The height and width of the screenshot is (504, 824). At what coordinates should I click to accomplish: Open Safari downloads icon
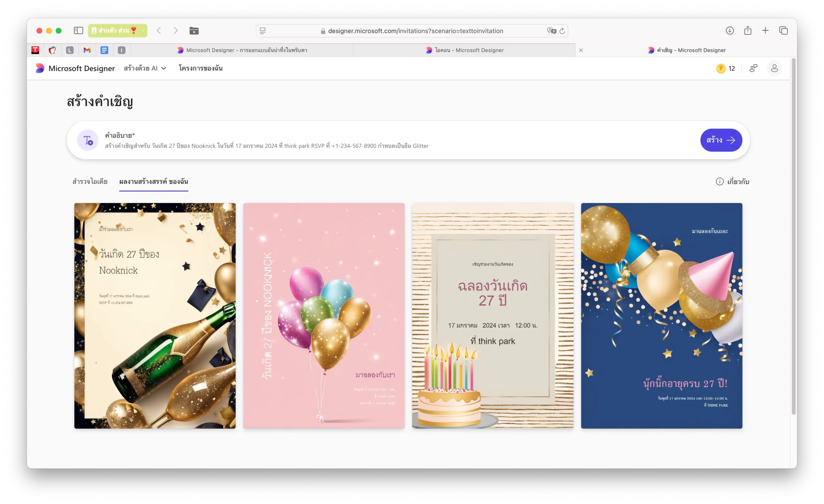coord(730,31)
